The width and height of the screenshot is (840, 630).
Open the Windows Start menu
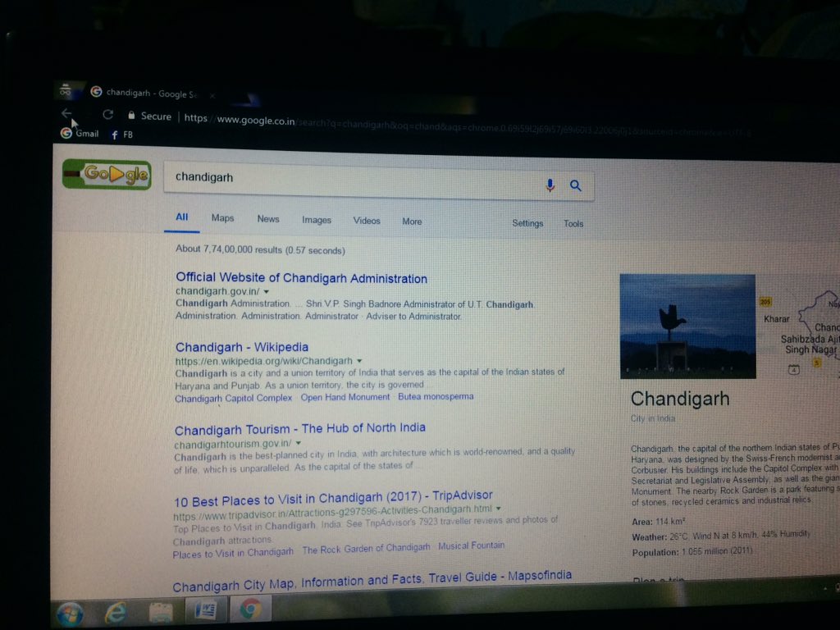71,614
